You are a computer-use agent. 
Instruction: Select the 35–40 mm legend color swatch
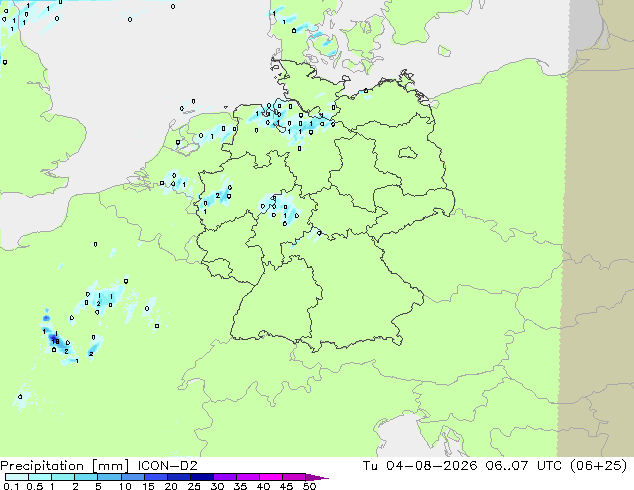coord(247,477)
